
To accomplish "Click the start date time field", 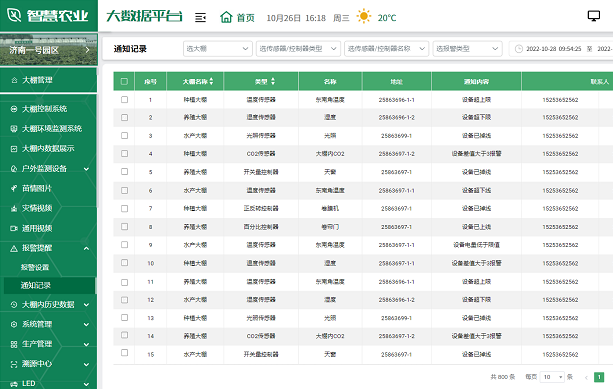I will point(553,49).
